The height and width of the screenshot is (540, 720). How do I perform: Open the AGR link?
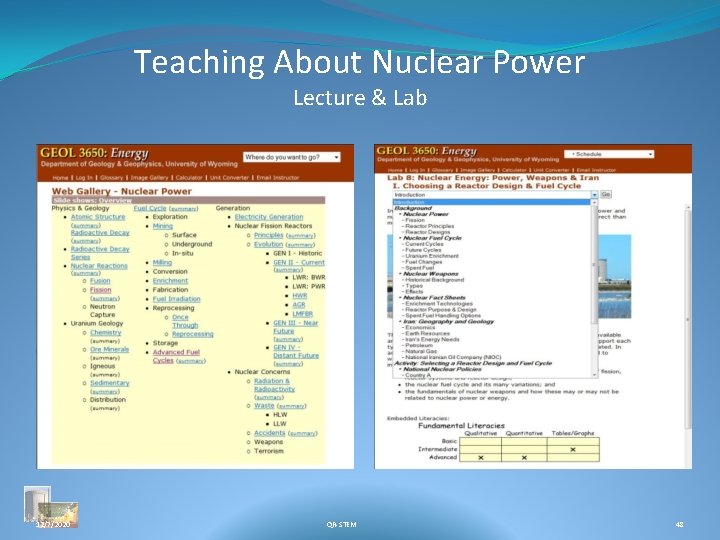click(299, 305)
